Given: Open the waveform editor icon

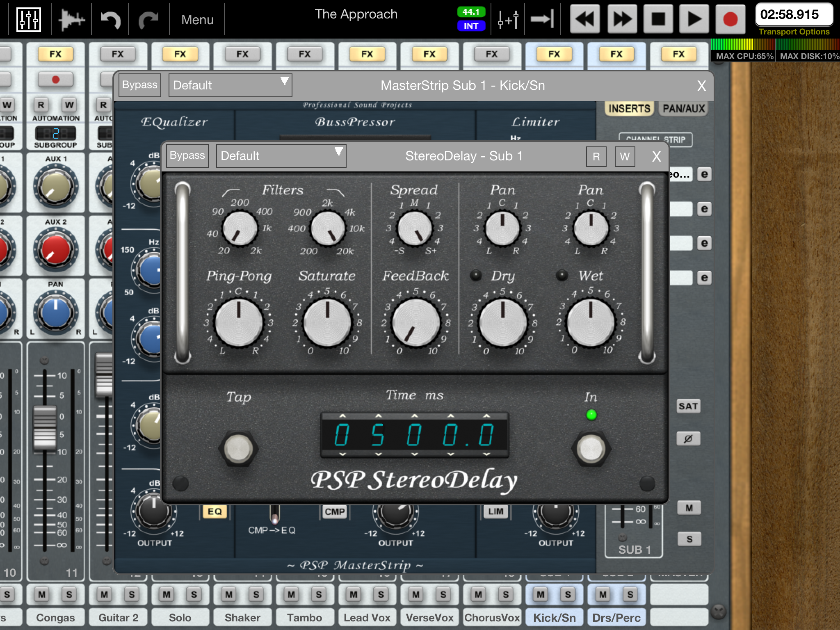Looking at the screenshot, I should (71, 19).
